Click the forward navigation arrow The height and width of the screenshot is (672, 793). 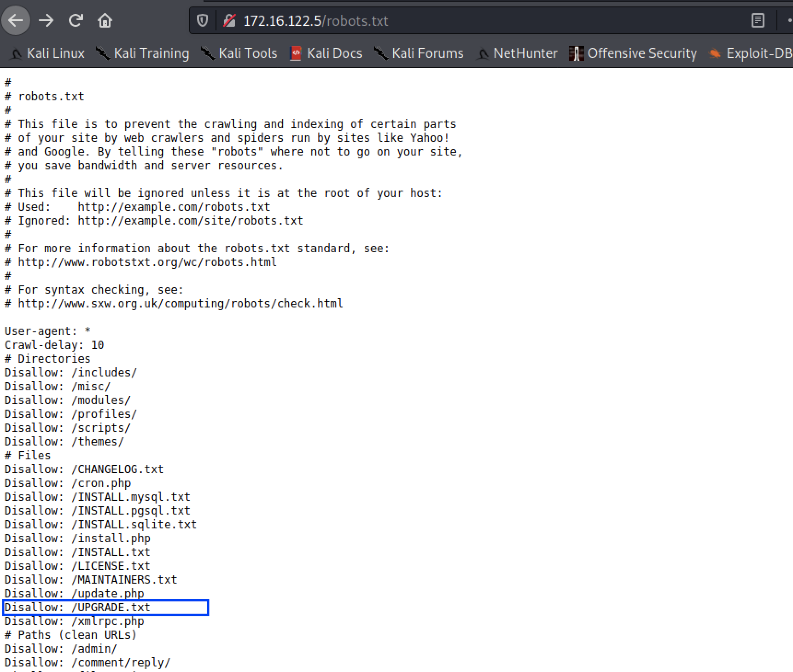coord(46,20)
